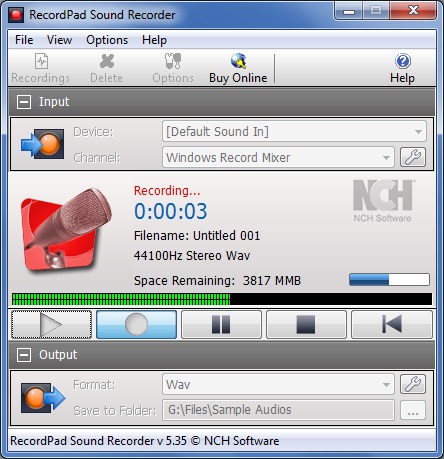Click the green audio level meter
Viewport: 444px width, 459px height.
click(x=222, y=299)
